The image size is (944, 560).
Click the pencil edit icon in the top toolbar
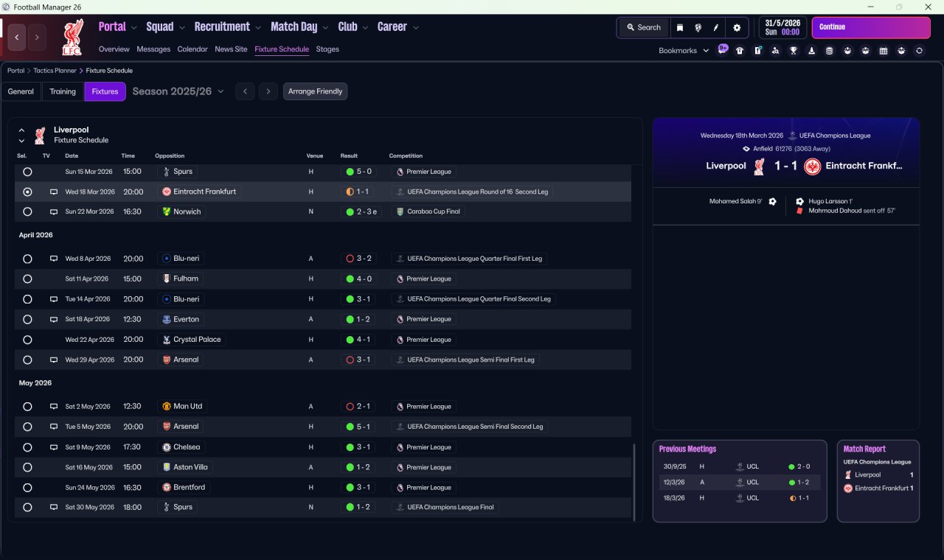point(715,27)
